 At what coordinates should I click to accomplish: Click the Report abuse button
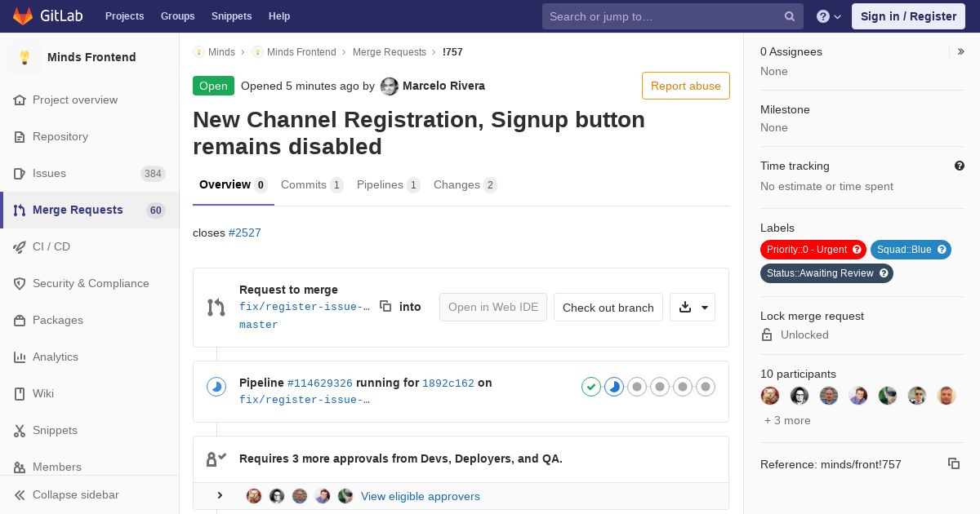pos(685,86)
